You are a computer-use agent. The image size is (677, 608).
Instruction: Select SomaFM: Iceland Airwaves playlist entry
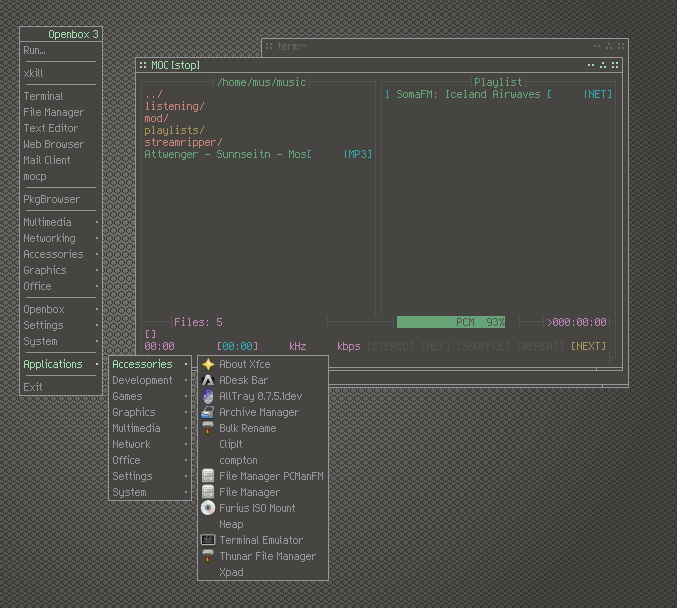click(498, 94)
